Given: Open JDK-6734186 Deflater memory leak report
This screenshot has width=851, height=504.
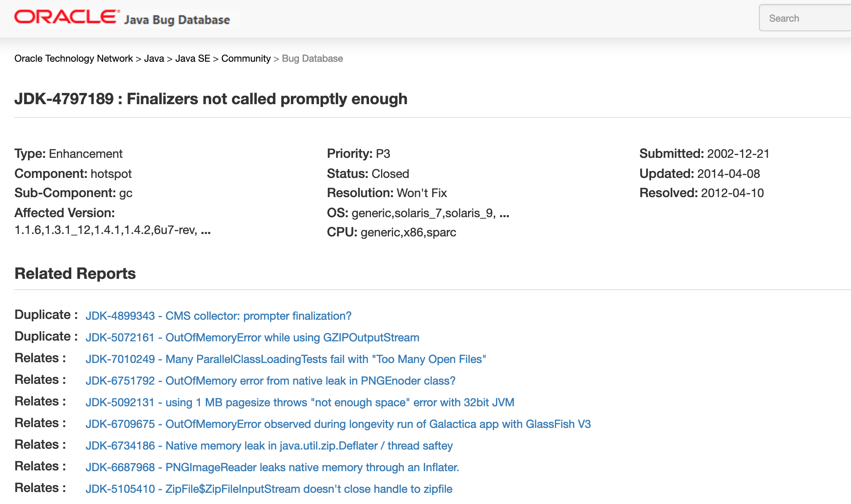Looking at the screenshot, I should click(269, 446).
